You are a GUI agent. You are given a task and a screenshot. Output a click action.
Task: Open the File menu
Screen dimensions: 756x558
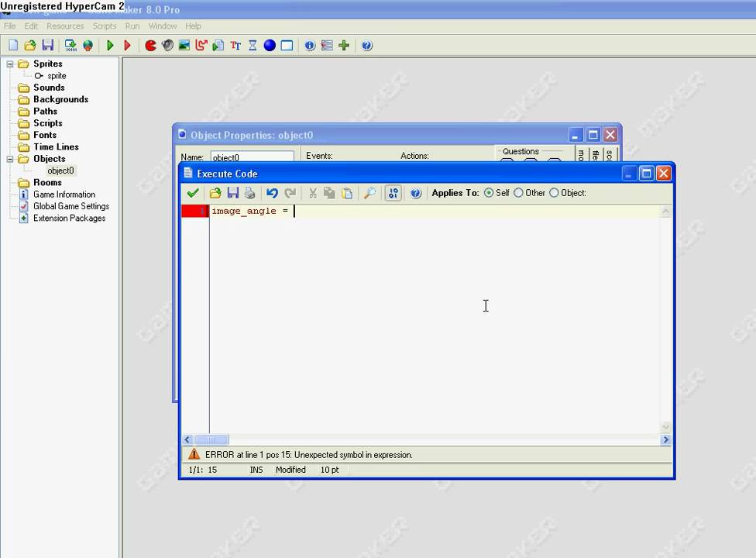click(x=9, y=26)
